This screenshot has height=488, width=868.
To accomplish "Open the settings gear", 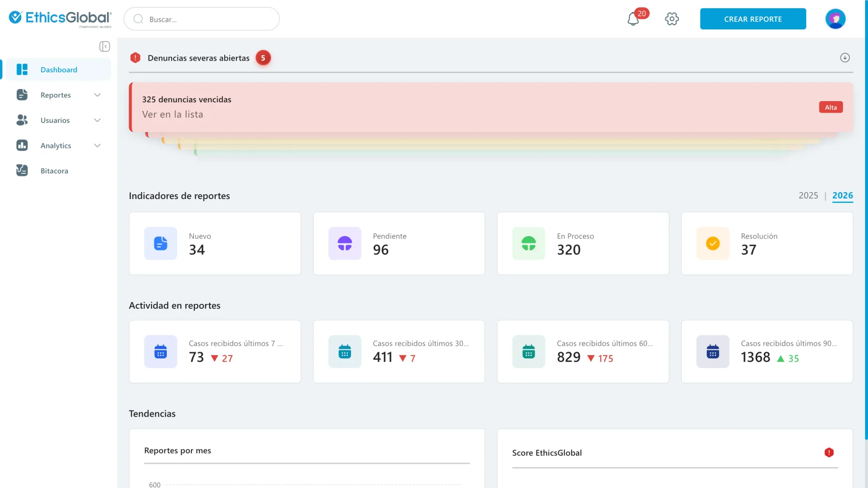I will click(672, 19).
